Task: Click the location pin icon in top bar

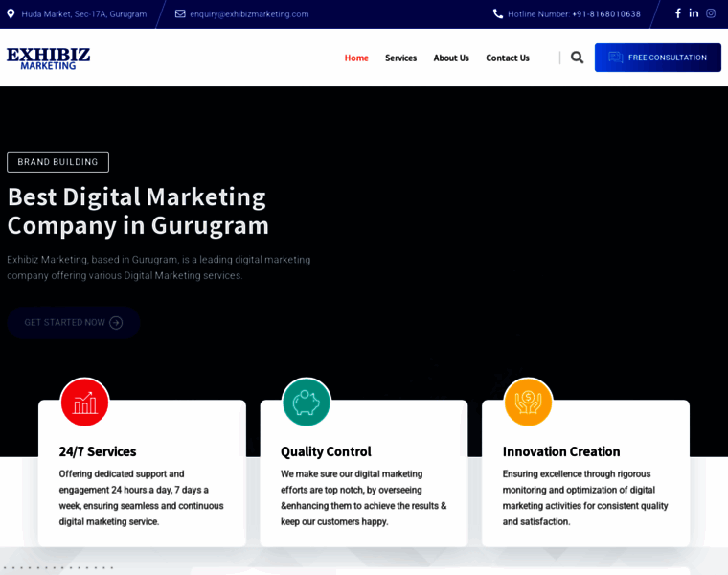Action: pyautogui.click(x=11, y=14)
